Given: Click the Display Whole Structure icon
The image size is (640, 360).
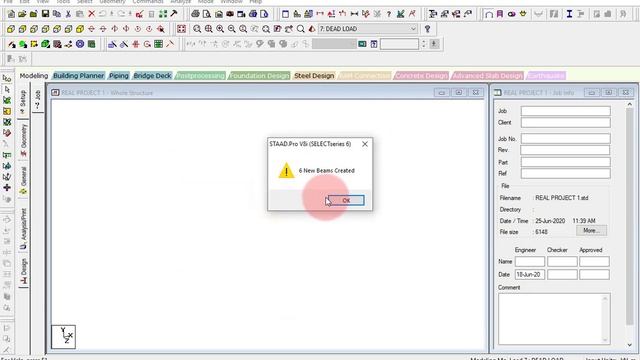Looking at the screenshot, I should [x=181, y=29].
